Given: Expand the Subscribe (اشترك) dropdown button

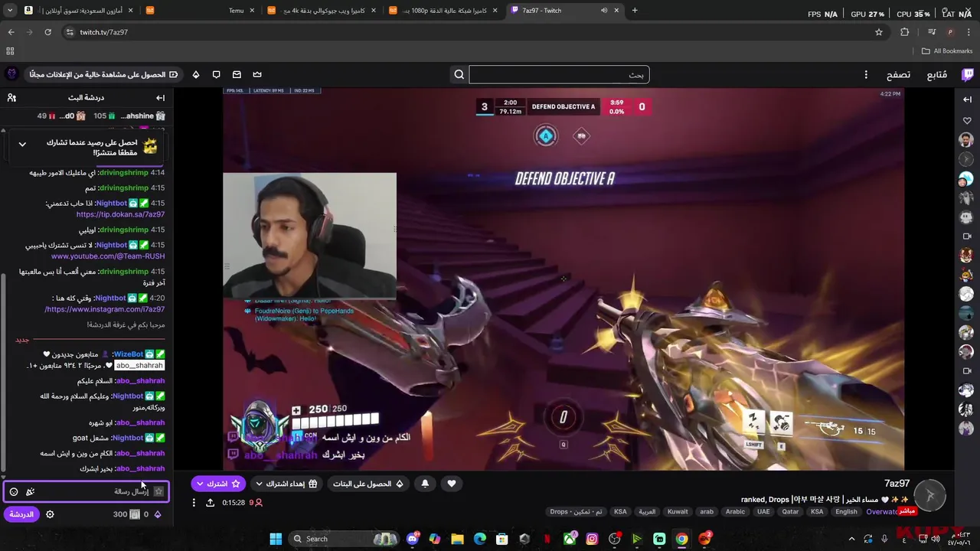Looking at the screenshot, I should [x=200, y=484].
